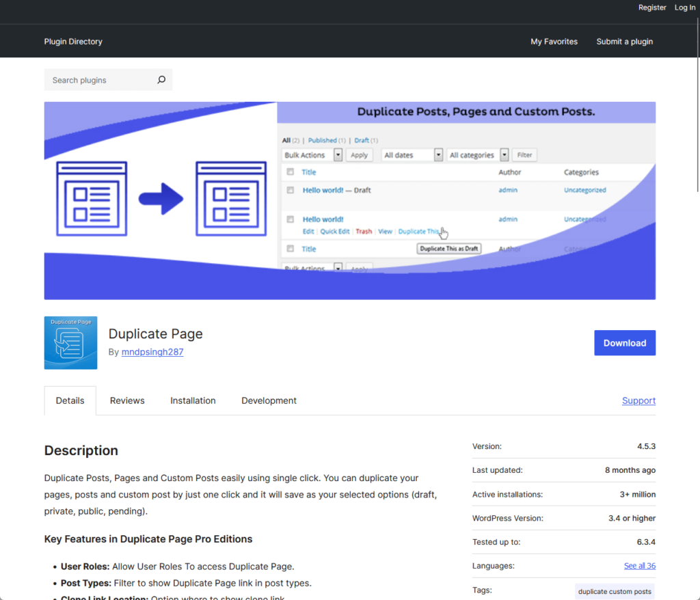Open My Favorites page
Viewport: 700px width, 600px height.
pyautogui.click(x=554, y=42)
